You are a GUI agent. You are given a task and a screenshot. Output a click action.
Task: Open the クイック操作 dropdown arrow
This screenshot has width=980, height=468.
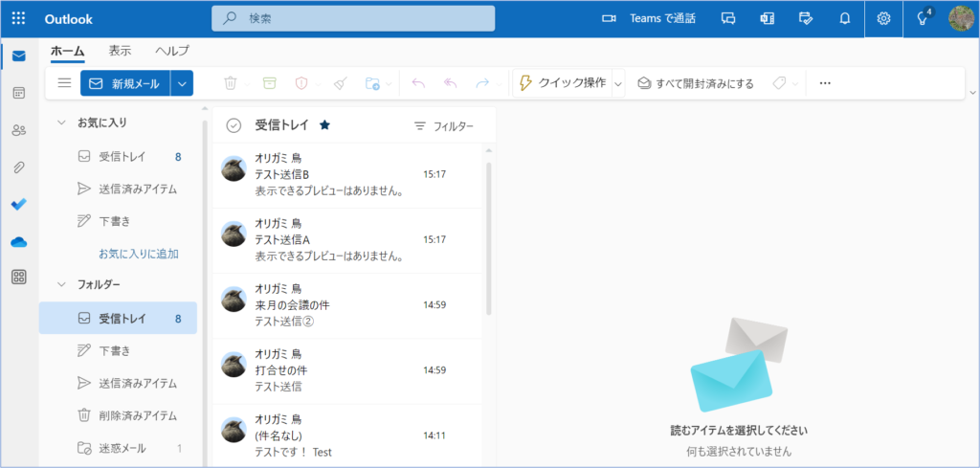tap(618, 83)
